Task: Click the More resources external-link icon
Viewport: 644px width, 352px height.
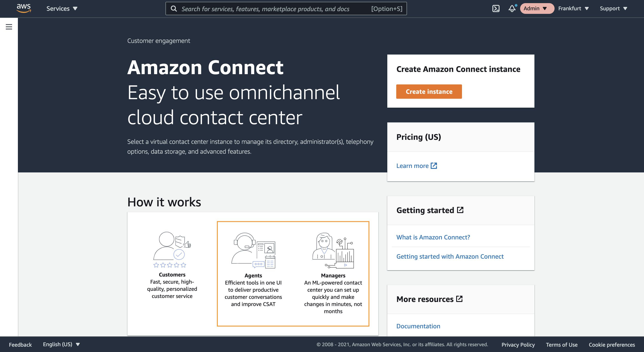Action: coord(459,299)
